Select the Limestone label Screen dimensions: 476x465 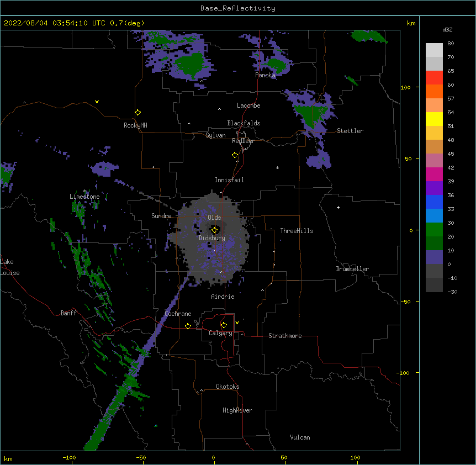pyautogui.click(x=84, y=197)
